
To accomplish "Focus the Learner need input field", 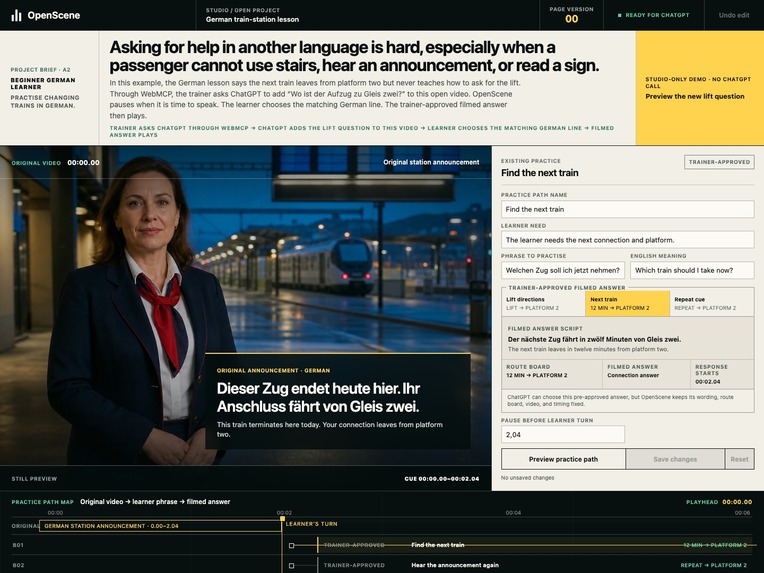I will pos(628,240).
